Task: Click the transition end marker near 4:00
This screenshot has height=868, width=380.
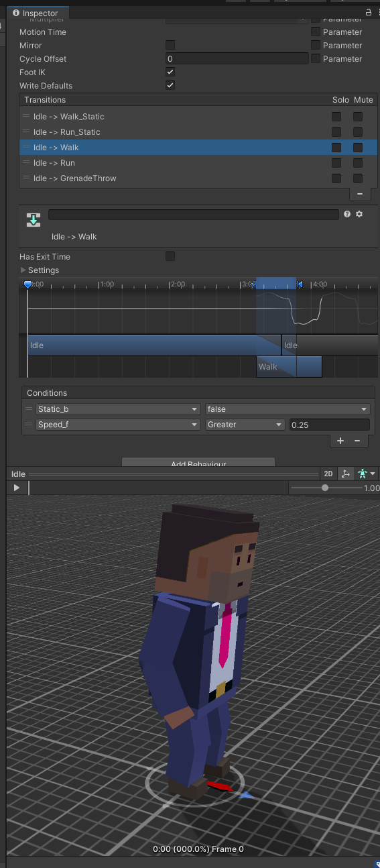Action: click(x=300, y=284)
